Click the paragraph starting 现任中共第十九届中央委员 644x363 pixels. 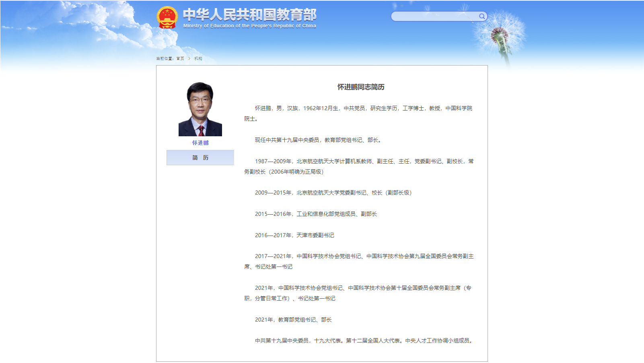(x=318, y=140)
